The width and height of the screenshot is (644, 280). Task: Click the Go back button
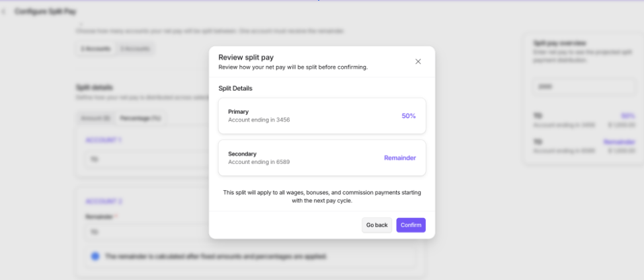(x=377, y=225)
